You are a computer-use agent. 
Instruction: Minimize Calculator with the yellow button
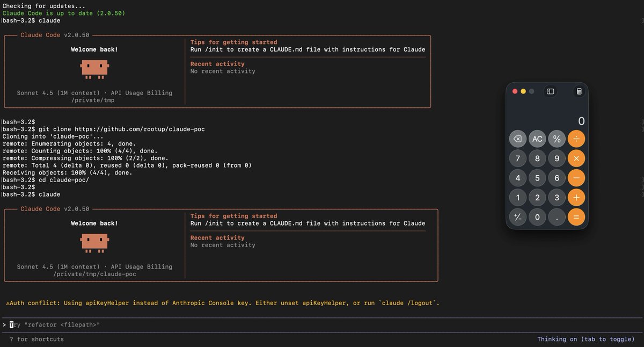tap(523, 91)
